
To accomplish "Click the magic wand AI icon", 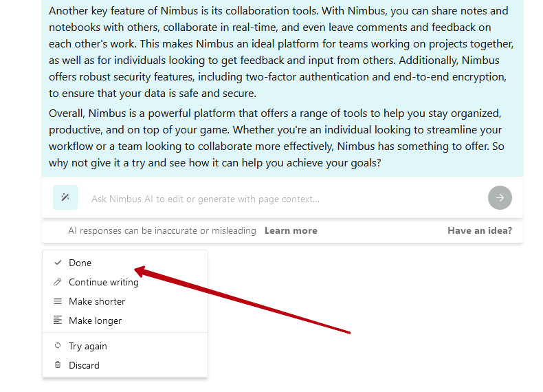I will (65, 197).
